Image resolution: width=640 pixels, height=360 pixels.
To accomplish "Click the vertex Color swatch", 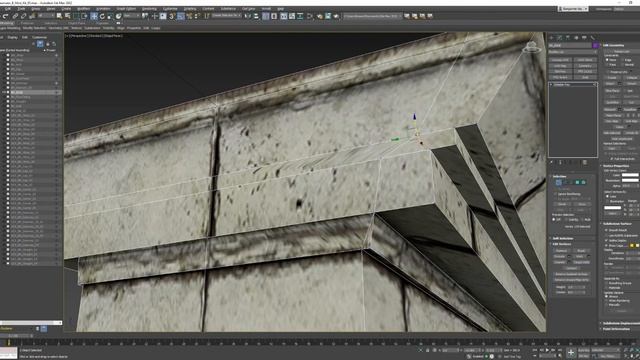I will [x=630, y=175].
